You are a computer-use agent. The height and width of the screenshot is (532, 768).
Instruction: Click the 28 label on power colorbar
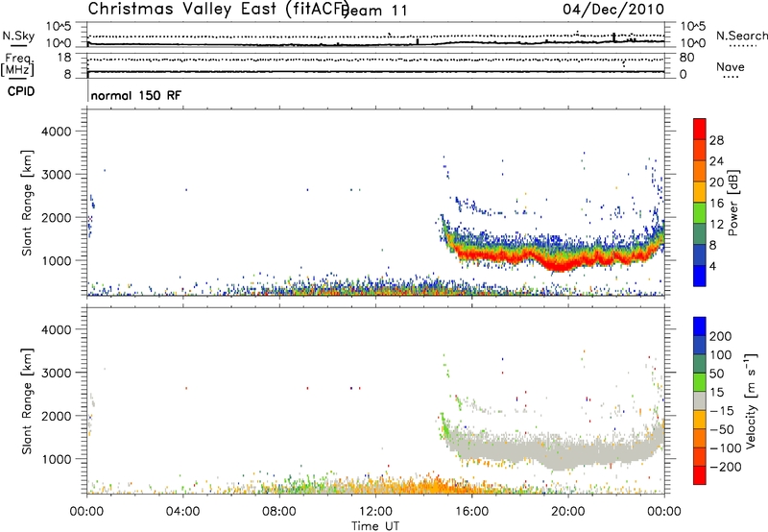[716, 140]
